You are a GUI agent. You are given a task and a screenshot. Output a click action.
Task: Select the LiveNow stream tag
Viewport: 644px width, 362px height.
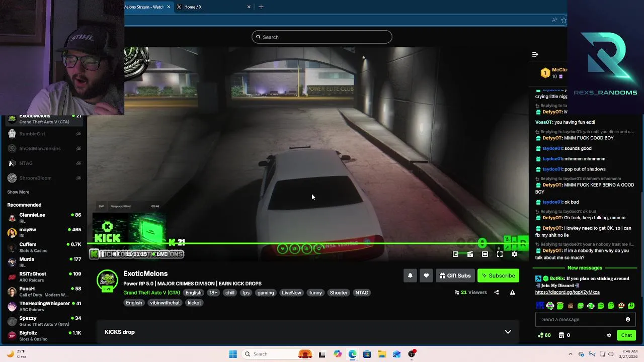click(291, 293)
